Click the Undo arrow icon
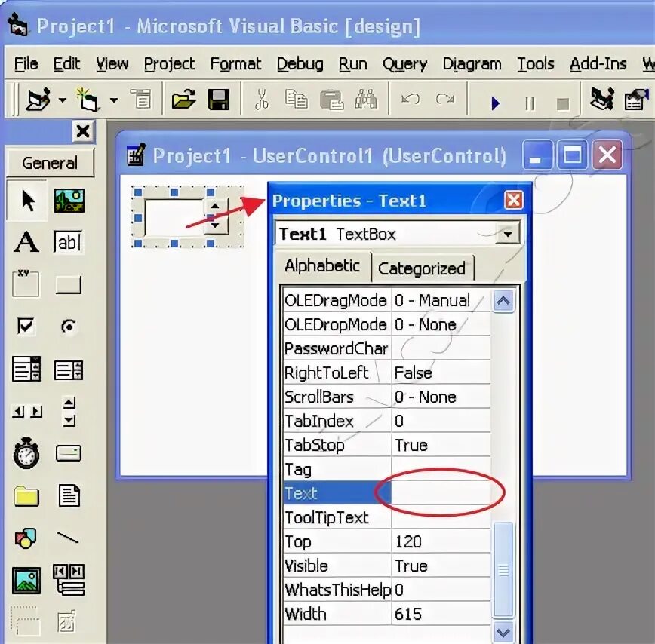Image resolution: width=655 pixels, height=644 pixels. click(x=411, y=100)
